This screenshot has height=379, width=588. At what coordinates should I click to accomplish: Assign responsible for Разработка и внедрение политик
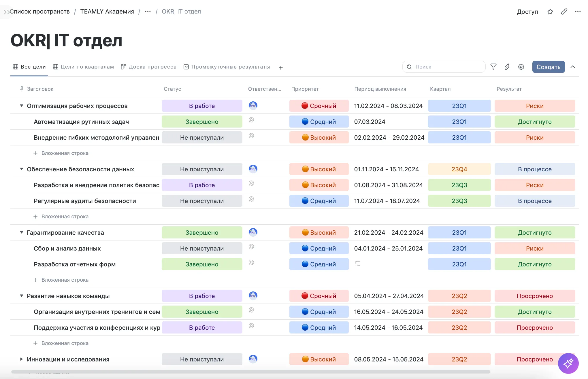251,183
